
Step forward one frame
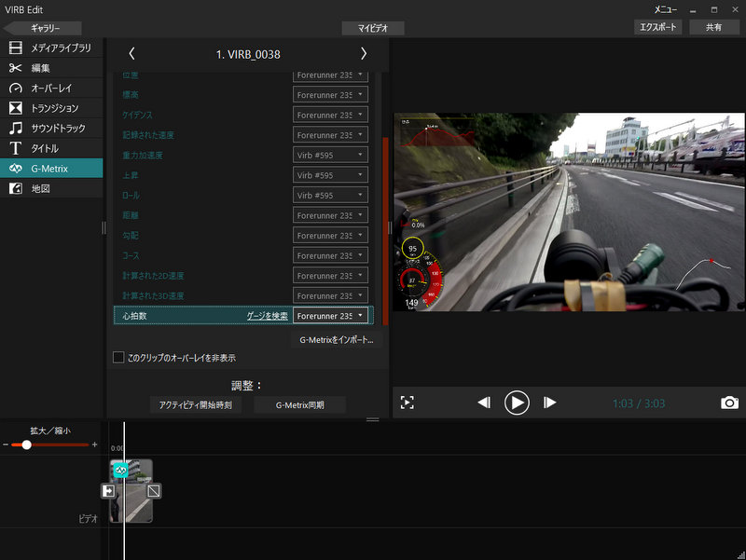(549, 403)
